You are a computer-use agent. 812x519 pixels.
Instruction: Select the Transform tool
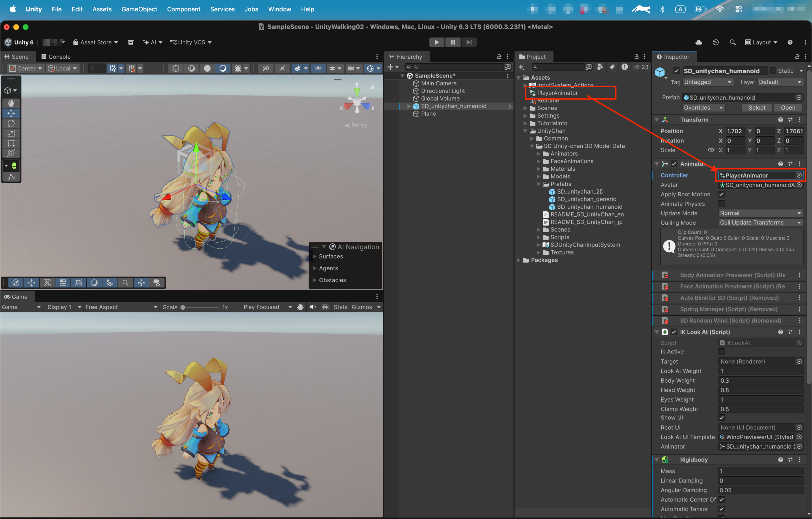(11, 153)
